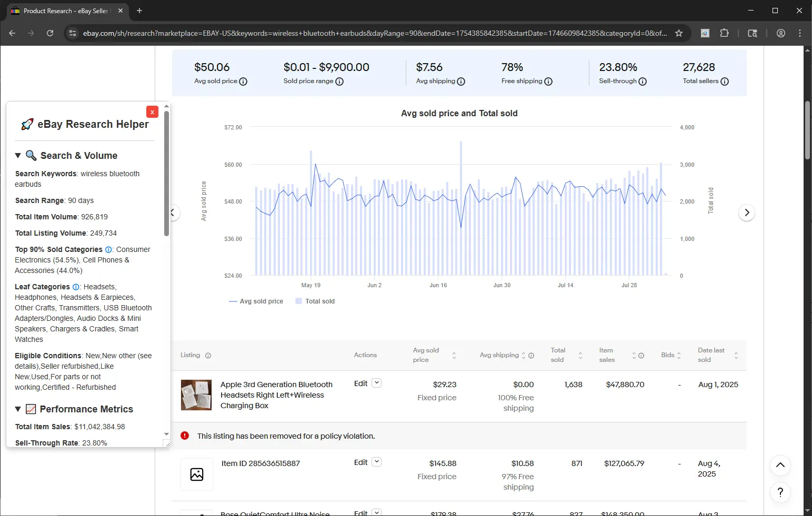Open info tooltip for Avg shipping stat
This screenshot has width=812, height=516.
(461, 82)
